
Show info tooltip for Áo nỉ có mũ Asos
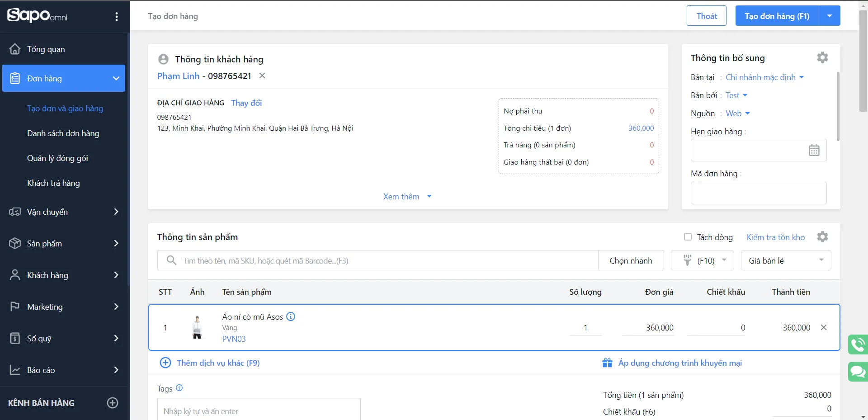pyautogui.click(x=291, y=316)
